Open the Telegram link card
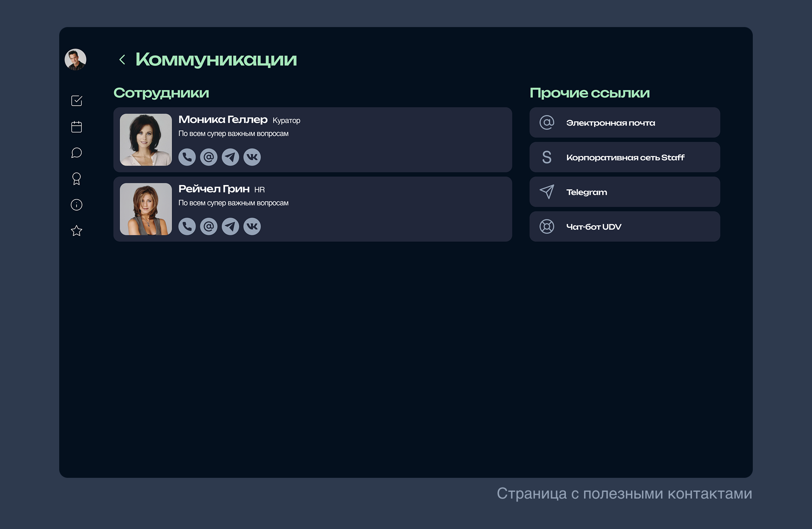812x529 pixels. tap(625, 192)
